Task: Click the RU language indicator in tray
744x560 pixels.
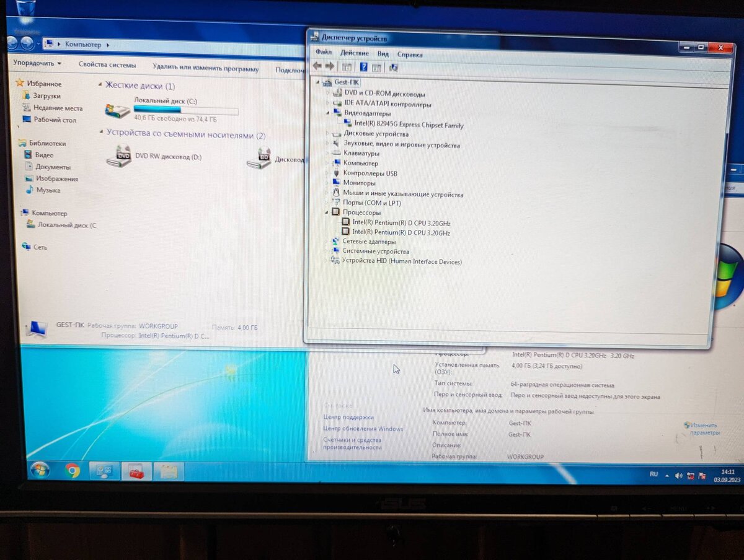Action: coord(654,475)
